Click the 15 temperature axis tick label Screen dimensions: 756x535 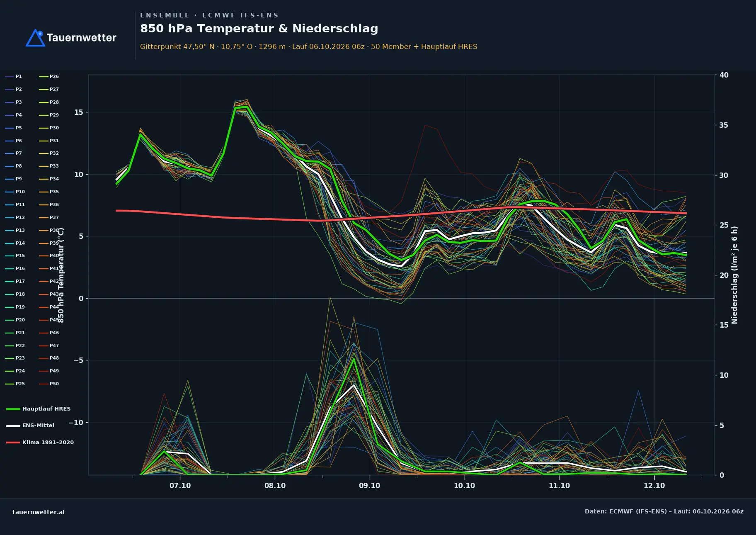(79, 112)
